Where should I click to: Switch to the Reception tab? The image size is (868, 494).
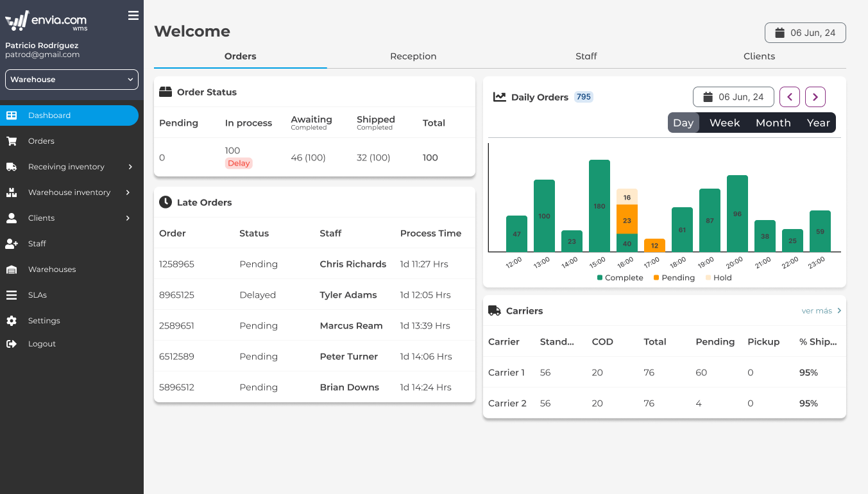(413, 56)
